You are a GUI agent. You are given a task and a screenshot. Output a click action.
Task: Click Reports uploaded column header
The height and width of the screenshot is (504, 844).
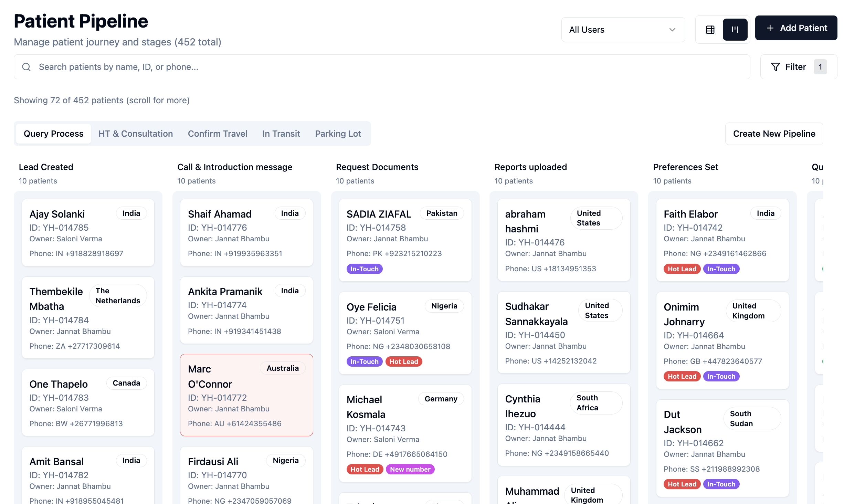coord(530,167)
